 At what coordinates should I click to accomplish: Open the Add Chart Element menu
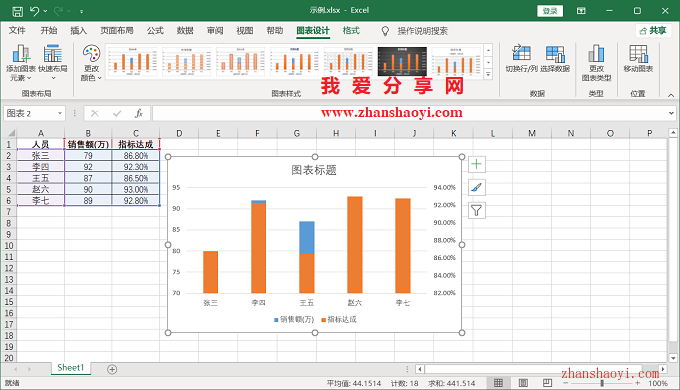pyautogui.click(x=20, y=63)
